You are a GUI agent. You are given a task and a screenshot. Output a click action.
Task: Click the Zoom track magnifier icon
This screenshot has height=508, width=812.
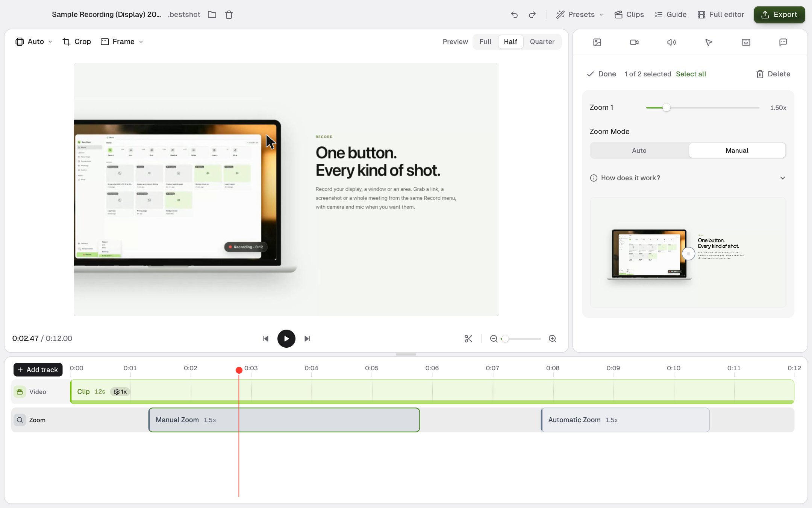pyautogui.click(x=20, y=420)
